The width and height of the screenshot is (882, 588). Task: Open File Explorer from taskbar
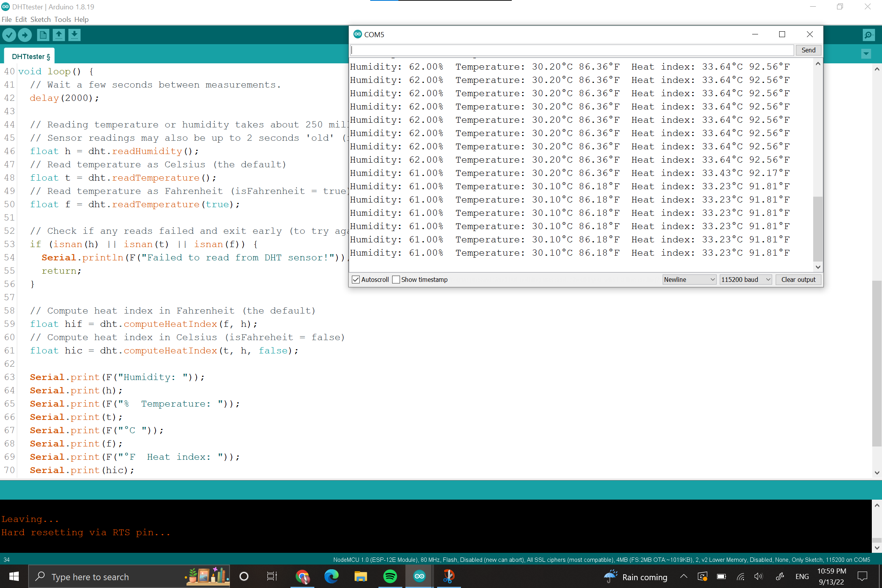point(360,576)
